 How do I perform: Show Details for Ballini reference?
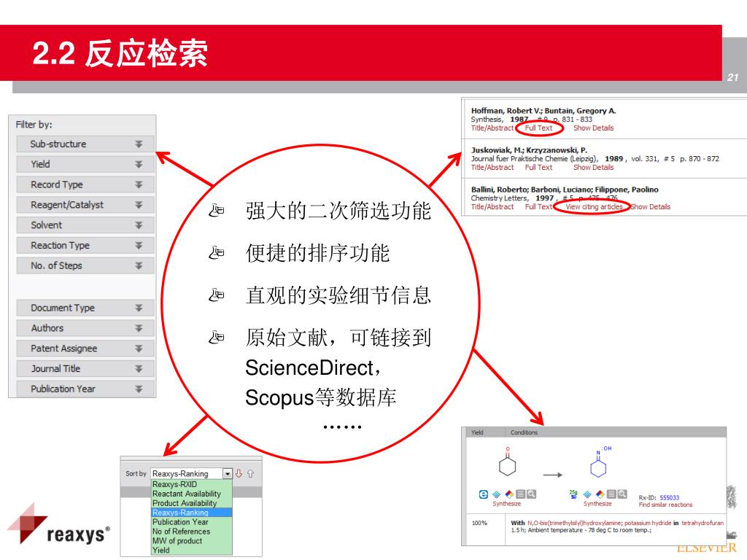[x=650, y=206]
